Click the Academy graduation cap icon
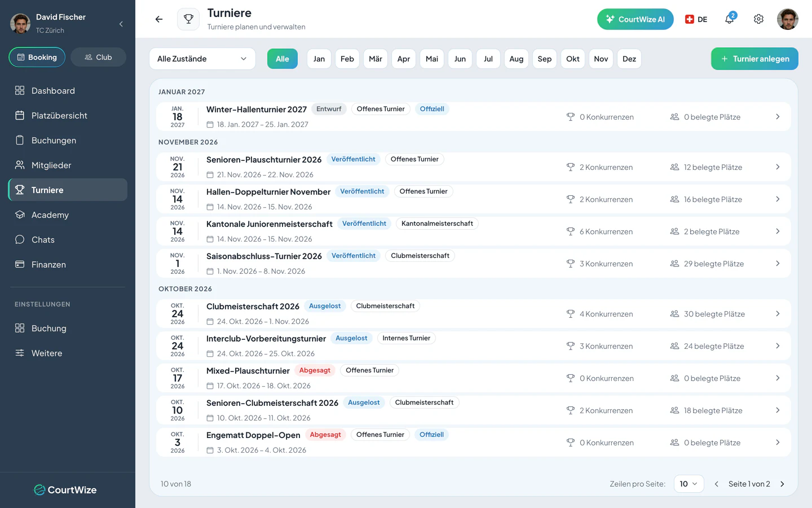 point(20,214)
